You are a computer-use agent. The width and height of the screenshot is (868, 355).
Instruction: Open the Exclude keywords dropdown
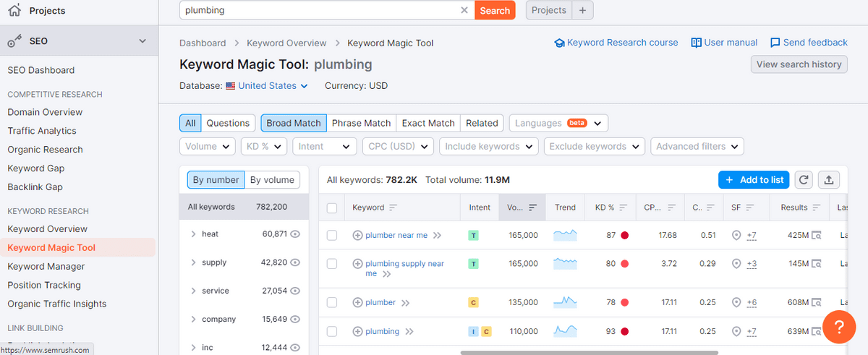point(594,146)
